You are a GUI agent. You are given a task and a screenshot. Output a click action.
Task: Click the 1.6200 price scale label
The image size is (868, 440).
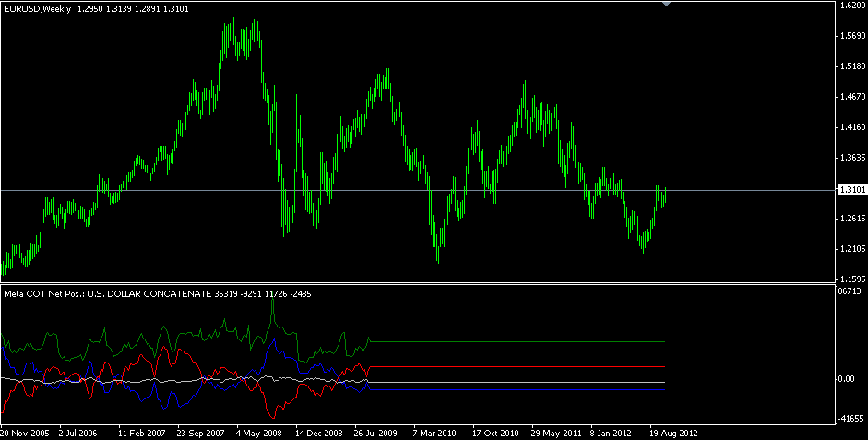pos(850,6)
